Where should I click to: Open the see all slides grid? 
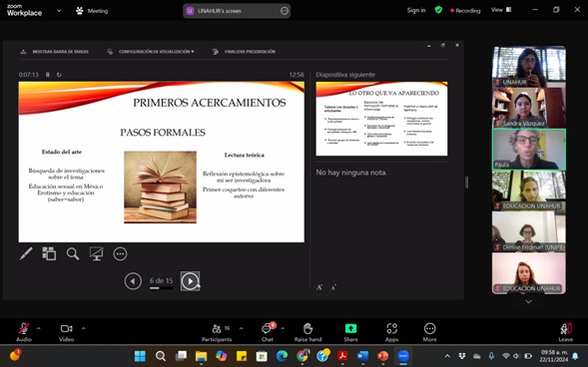[49, 254]
